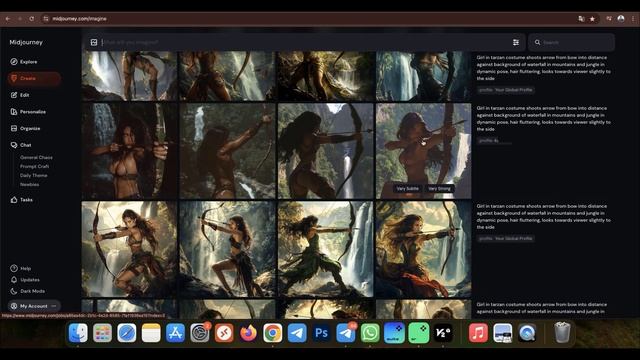Open App Store from the dock
Viewport: 640px width, 360px height.
tap(176, 333)
